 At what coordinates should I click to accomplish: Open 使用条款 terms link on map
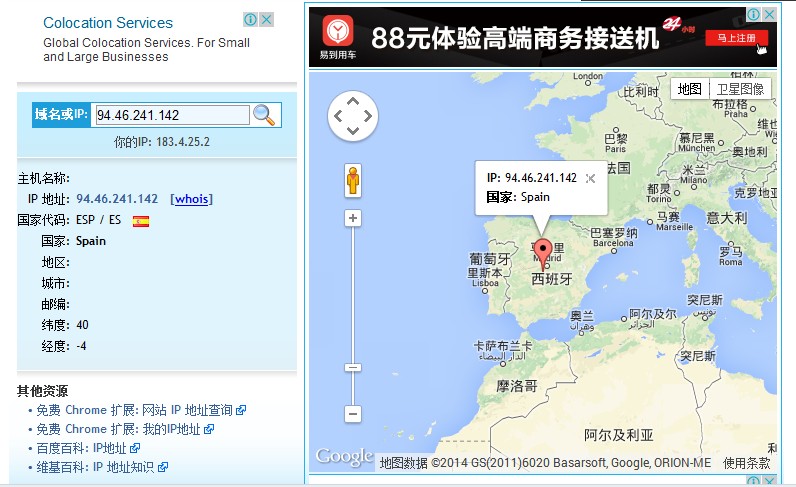click(746, 463)
